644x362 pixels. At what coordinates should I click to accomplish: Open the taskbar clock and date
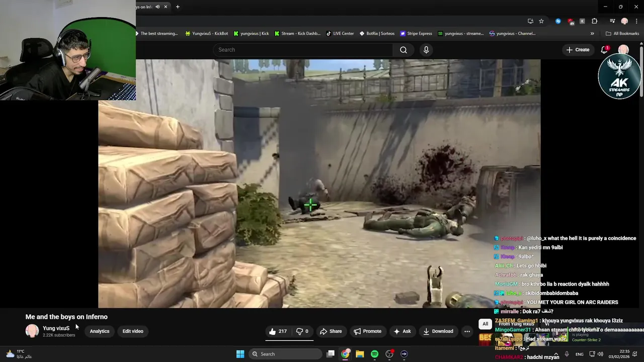click(x=619, y=354)
